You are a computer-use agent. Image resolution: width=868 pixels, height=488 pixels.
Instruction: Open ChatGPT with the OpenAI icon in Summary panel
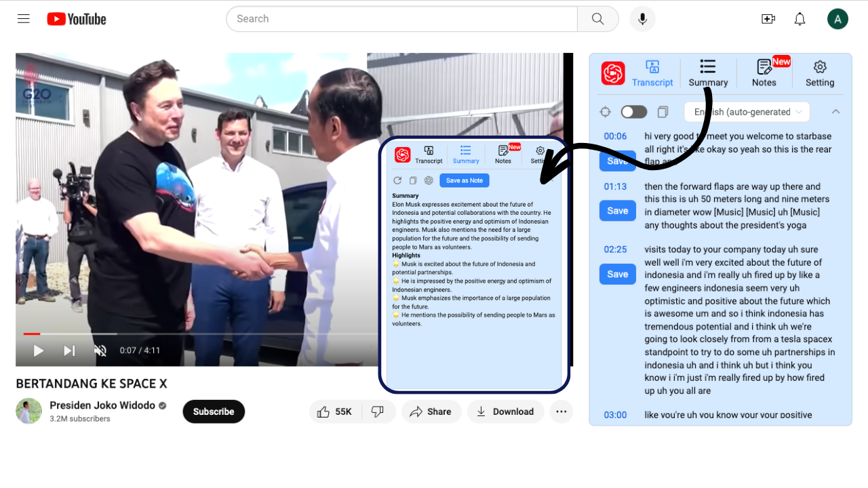428,180
